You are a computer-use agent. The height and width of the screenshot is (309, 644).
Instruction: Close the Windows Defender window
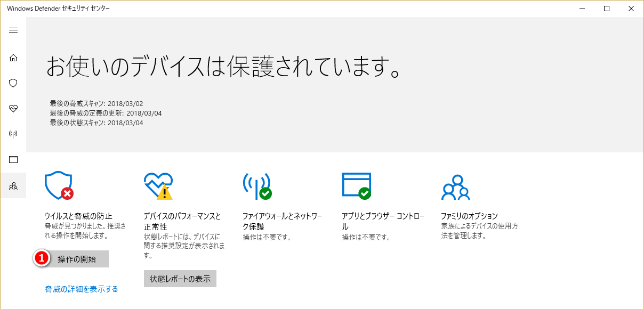click(x=631, y=9)
